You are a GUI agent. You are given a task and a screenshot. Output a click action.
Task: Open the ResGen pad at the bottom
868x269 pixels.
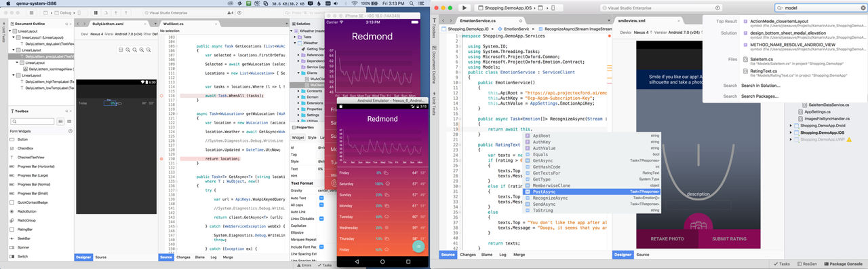point(808,264)
